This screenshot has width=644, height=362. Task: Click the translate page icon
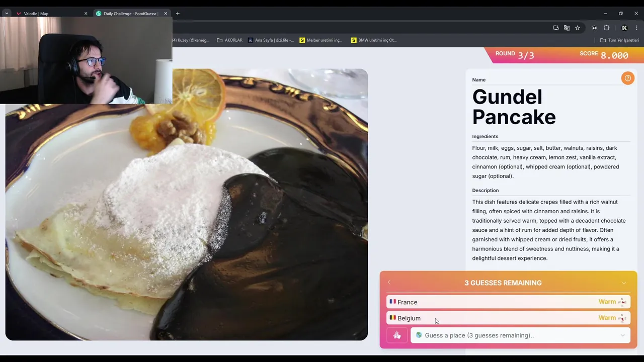tap(567, 28)
